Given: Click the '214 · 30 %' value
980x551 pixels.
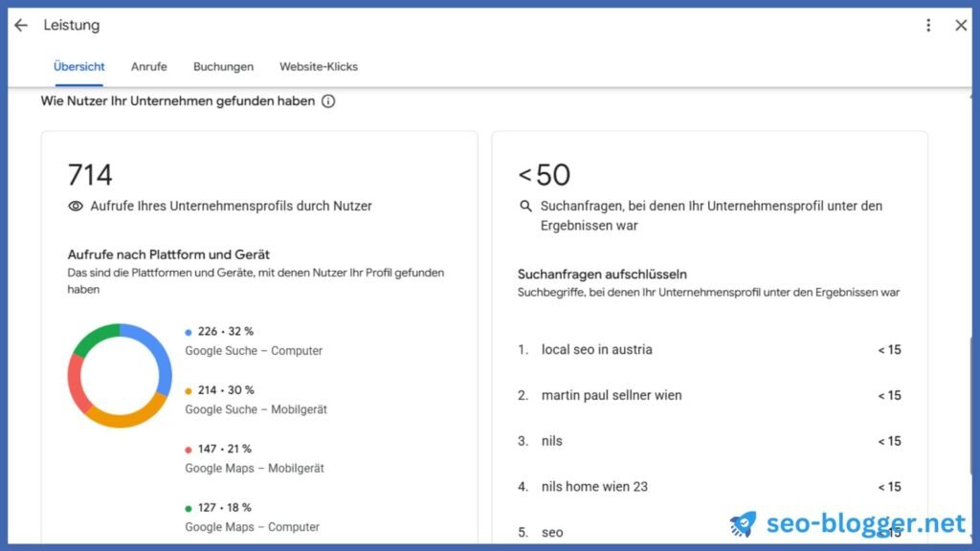Looking at the screenshot, I should [x=226, y=390].
